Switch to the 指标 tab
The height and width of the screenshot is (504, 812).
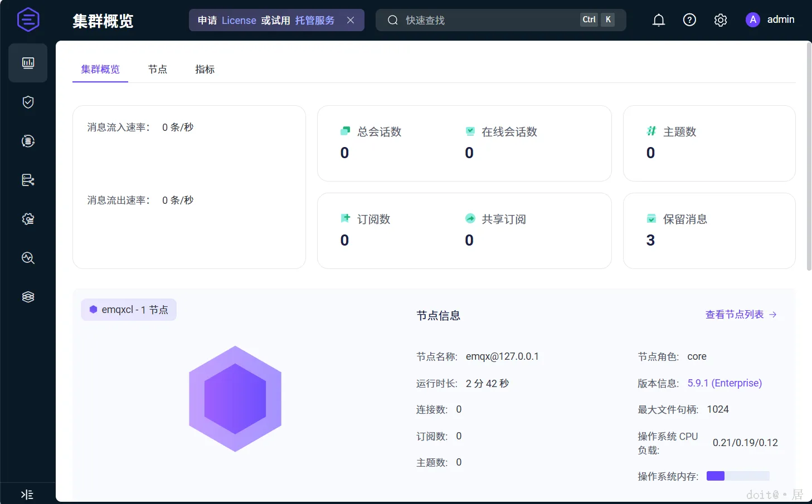point(205,69)
